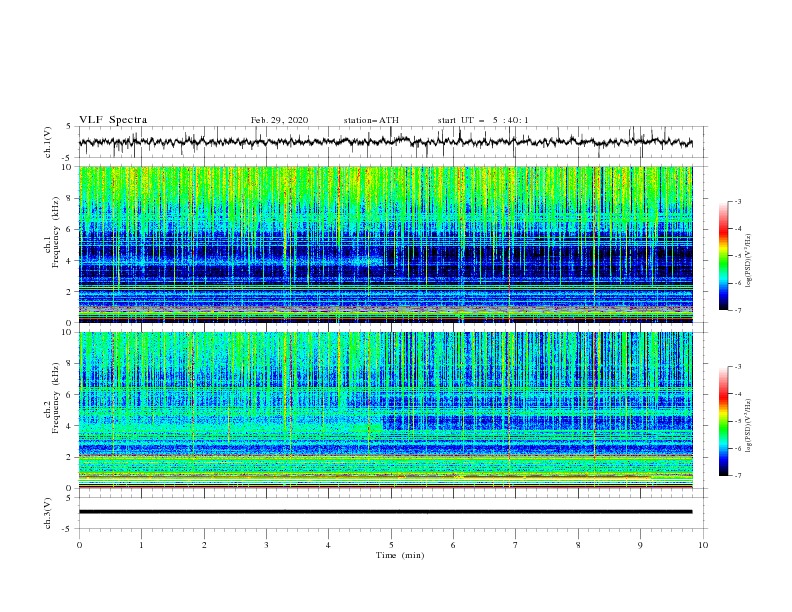Click the "Time (min)" axis title
The height and width of the screenshot is (612, 792).
tap(400, 555)
